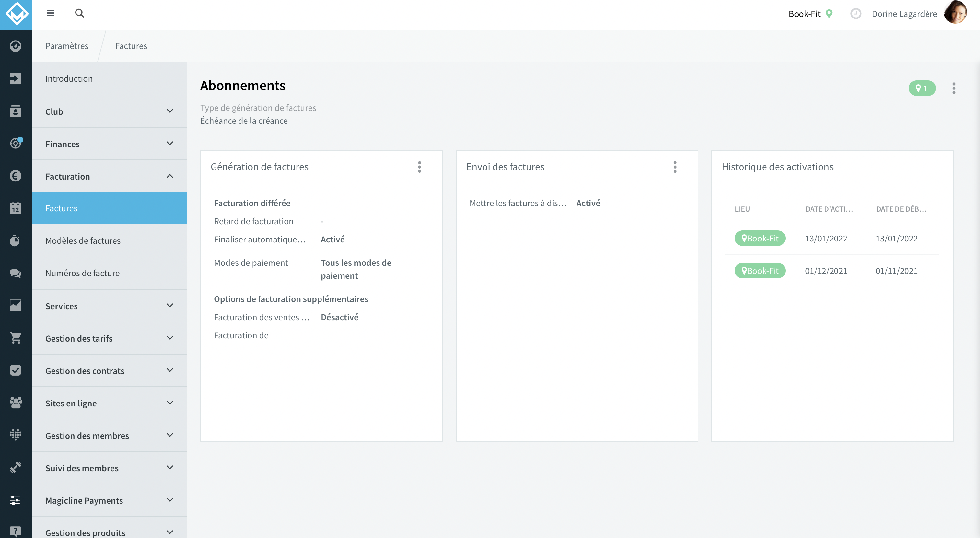Viewport: 980px width, 538px height.
Task: Click Dorine Lagardère profile avatar
Action: point(956,13)
